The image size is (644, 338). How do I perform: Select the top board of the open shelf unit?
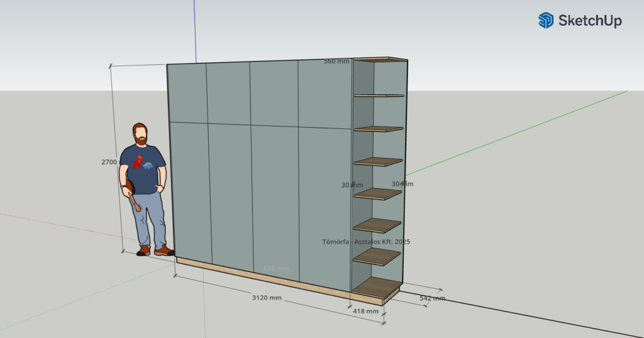[x=380, y=59]
